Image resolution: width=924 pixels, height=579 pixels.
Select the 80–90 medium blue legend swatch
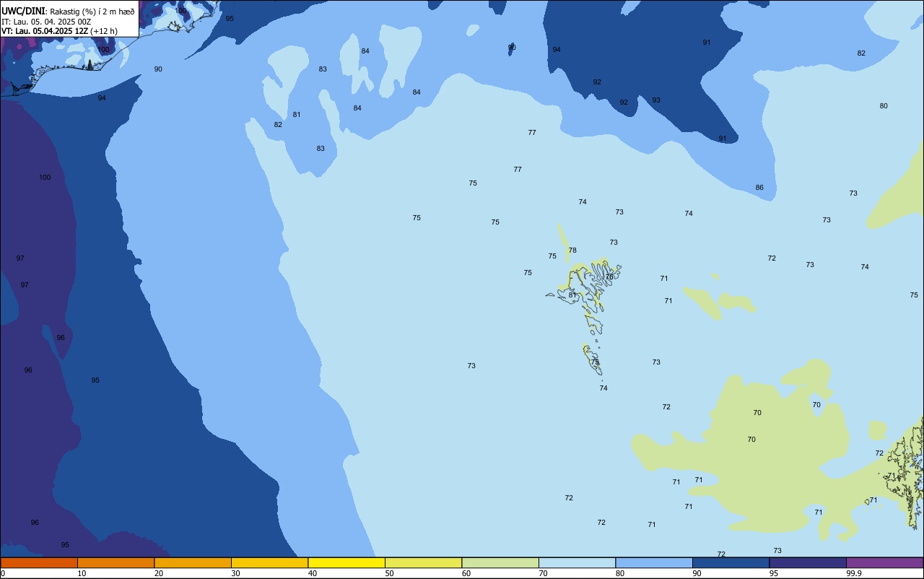(654, 562)
